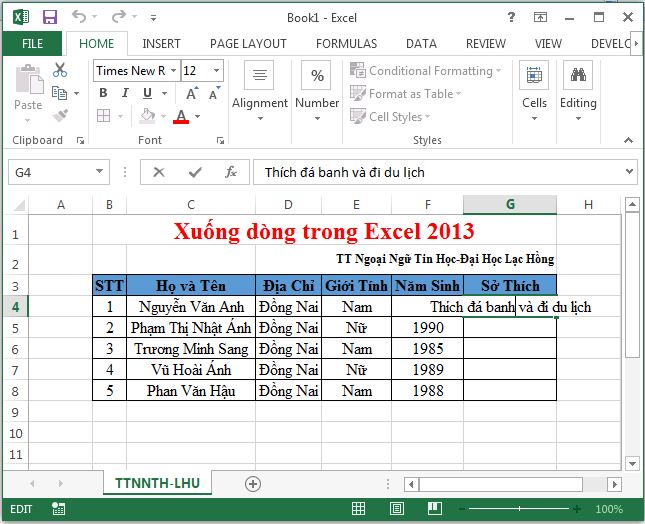Click the Cut scissors icon

[x=60, y=71]
